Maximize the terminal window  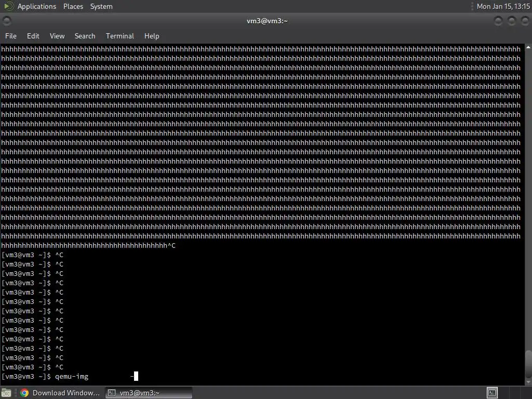coord(512,21)
